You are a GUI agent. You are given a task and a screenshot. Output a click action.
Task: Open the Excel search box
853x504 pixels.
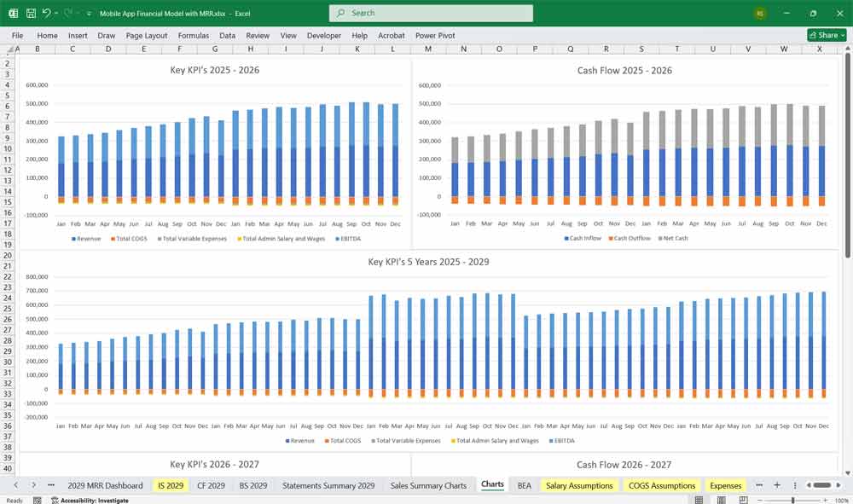point(430,13)
